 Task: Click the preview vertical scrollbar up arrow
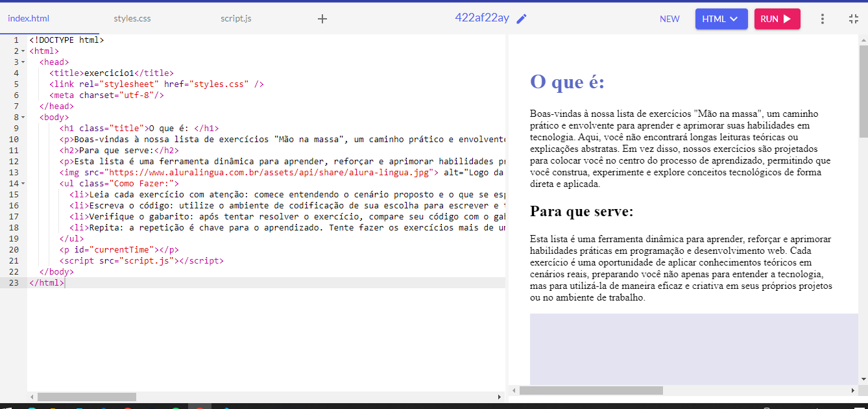click(863, 39)
